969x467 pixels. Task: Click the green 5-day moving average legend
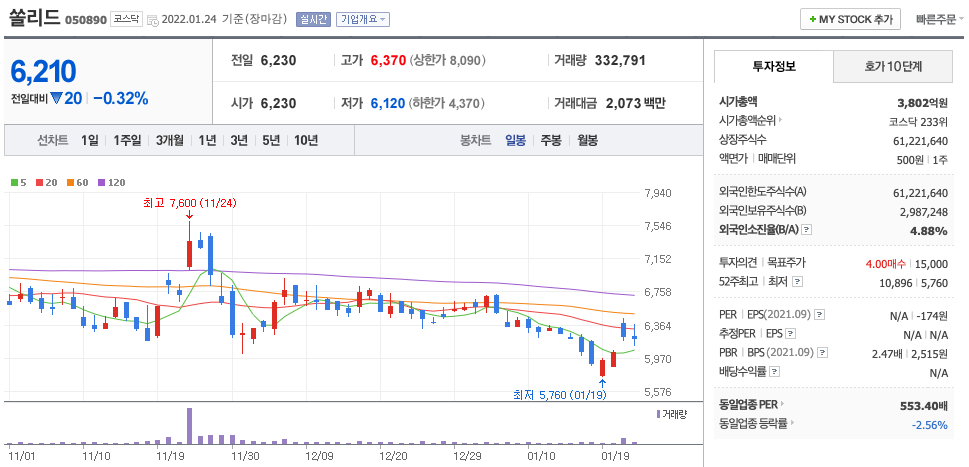(x=19, y=182)
